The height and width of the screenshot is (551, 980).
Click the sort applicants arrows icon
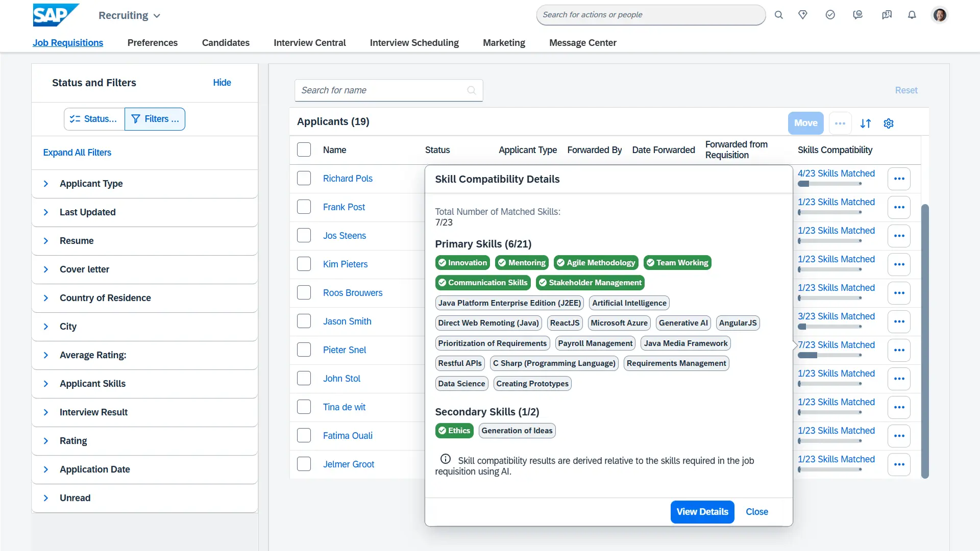tap(866, 123)
